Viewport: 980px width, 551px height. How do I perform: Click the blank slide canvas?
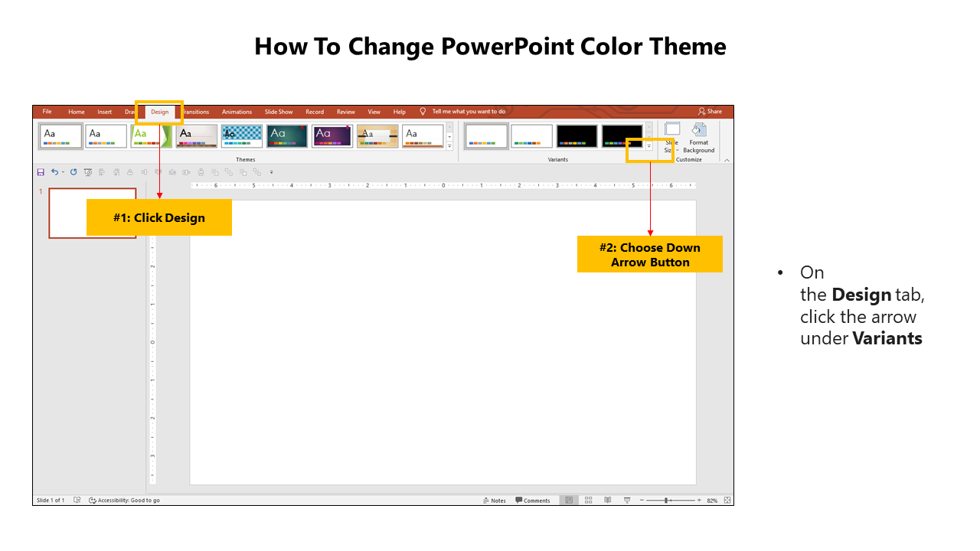pyautogui.click(x=443, y=342)
